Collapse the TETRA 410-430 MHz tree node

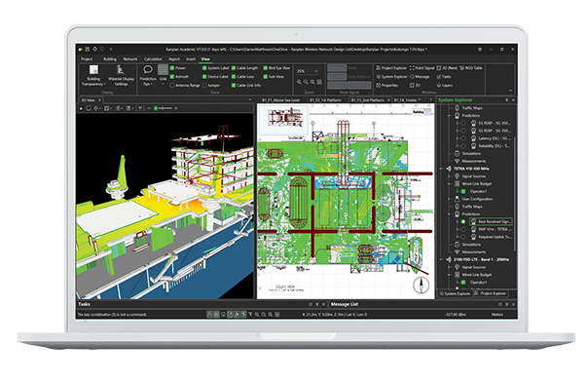click(x=441, y=169)
